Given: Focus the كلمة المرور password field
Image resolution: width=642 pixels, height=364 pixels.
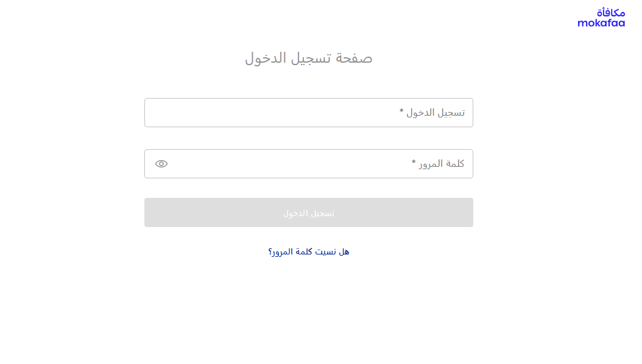Looking at the screenshot, I should coord(308,164).
